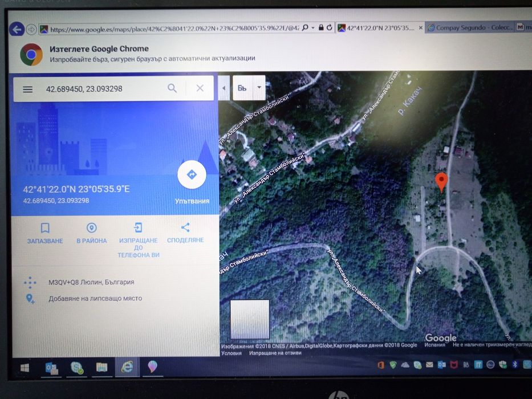Switch to the Compay Segundo tab
This screenshot has width=532, height=399.
(470, 27)
